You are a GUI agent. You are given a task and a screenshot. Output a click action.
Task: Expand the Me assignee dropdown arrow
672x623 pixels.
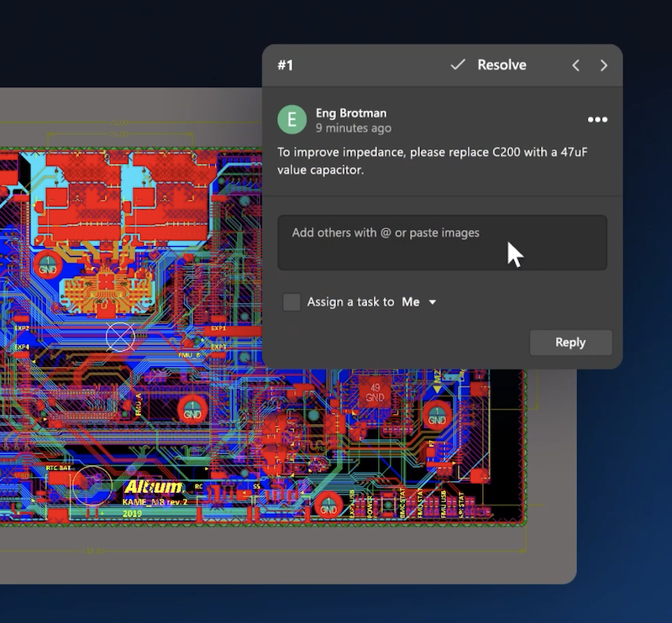(433, 302)
